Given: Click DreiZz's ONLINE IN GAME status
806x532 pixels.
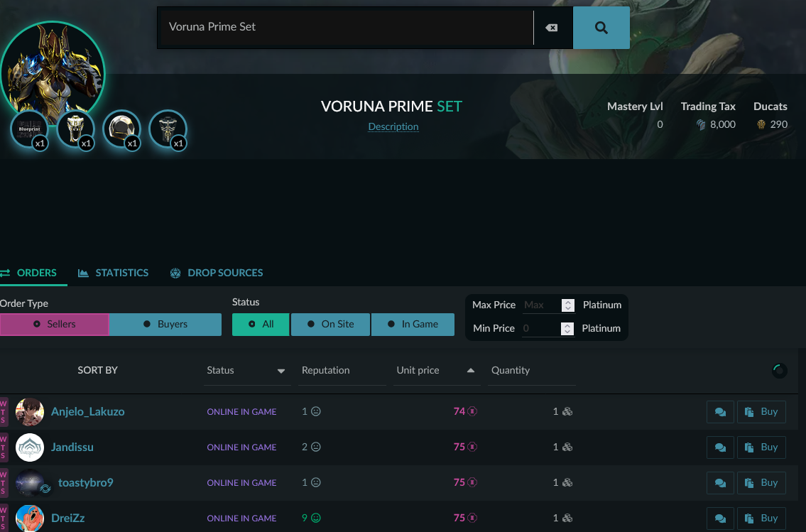Looking at the screenshot, I should click(241, 518).
